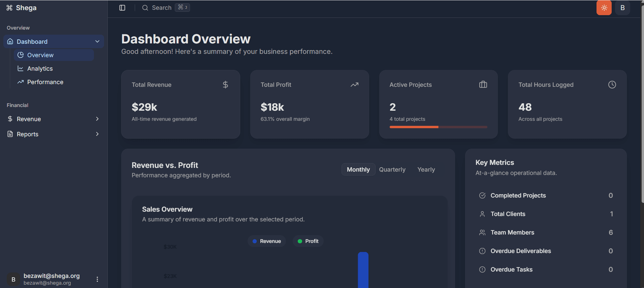Click the Total Clients label
Viewport: 644px width, 288px height.
[508, 214]
